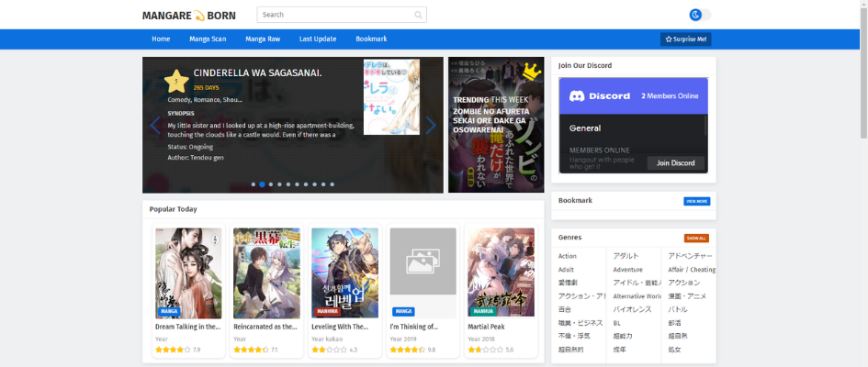Select the バイオレンス genre
Viewport: 868px width, 367px height.
(x=633, y=309)
